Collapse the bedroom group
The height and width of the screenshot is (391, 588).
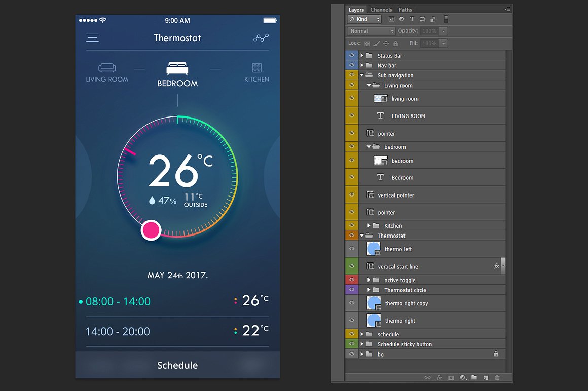[x=369, y=146]
